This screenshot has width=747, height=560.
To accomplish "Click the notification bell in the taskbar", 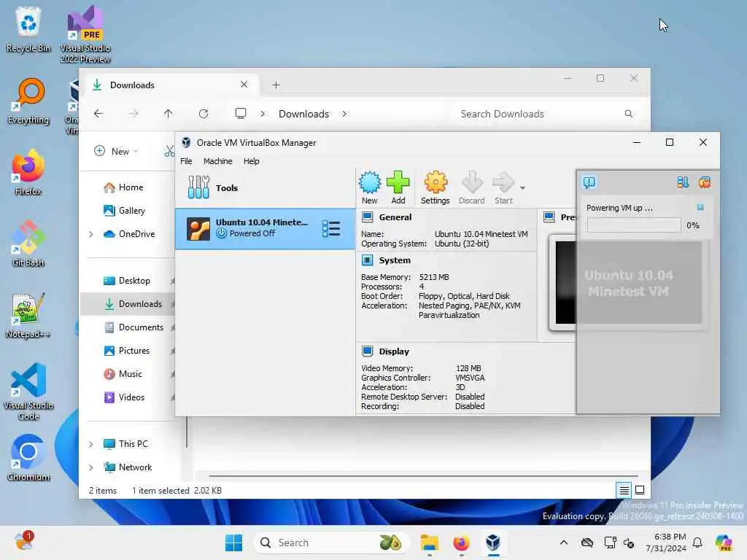I will coord(697,542).
